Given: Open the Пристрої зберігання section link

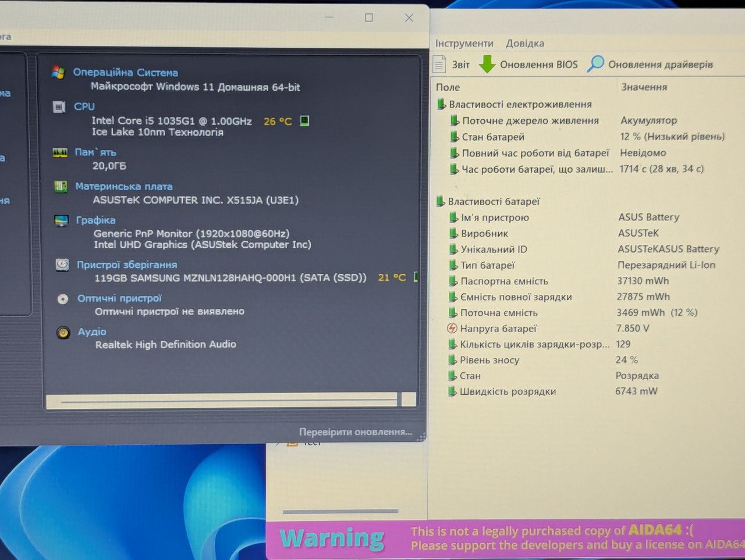Looking at the screenshot, I should click(x=127, y=265).
